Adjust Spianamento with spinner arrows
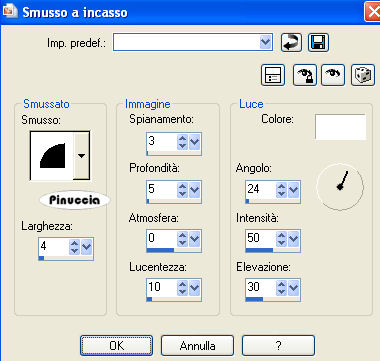380x361 pixels. pos(182,142)
